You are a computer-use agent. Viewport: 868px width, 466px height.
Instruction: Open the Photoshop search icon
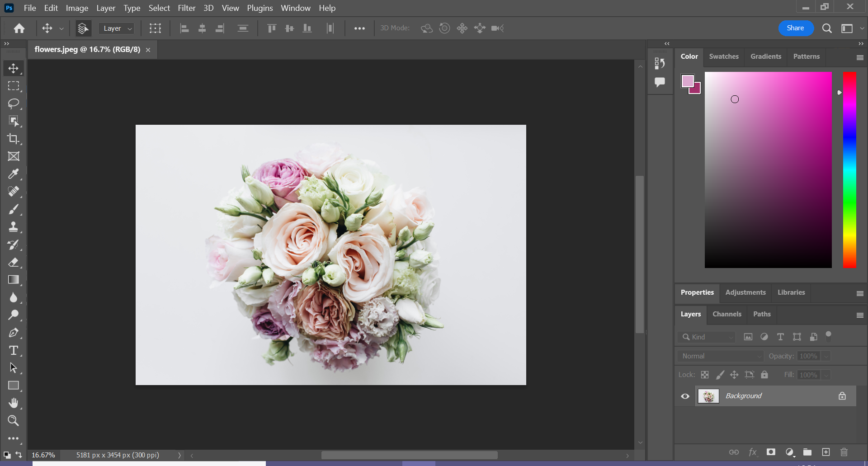tap(827, 28)
